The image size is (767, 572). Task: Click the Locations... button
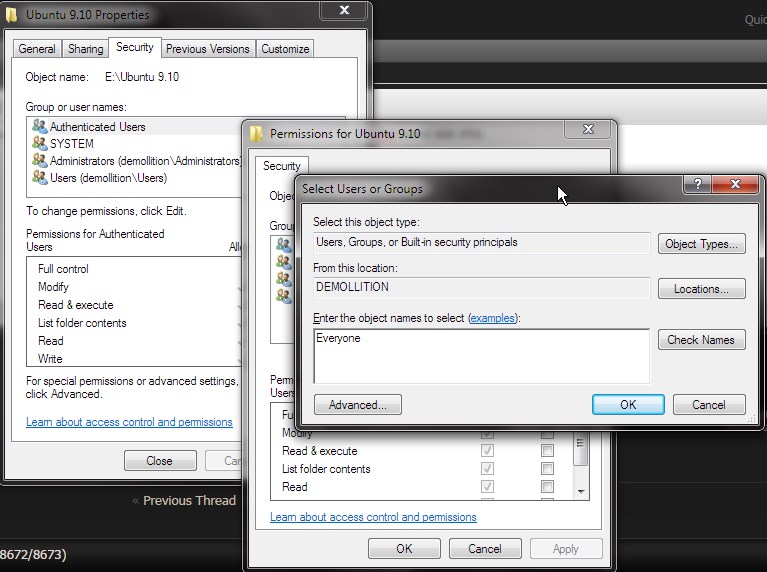(701, 289)
